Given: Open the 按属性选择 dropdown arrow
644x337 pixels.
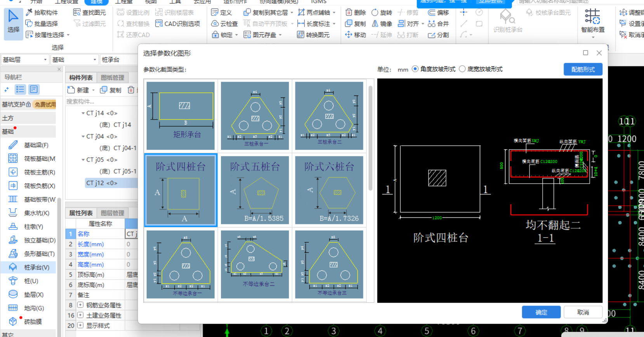Looking at the screenshot, I should tap(68, 35).
